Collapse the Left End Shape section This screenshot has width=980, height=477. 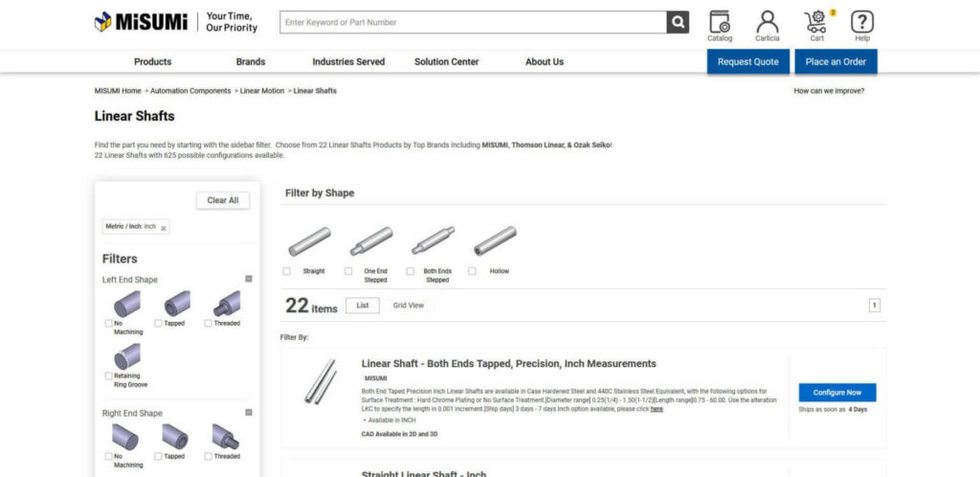pos(249,279)
